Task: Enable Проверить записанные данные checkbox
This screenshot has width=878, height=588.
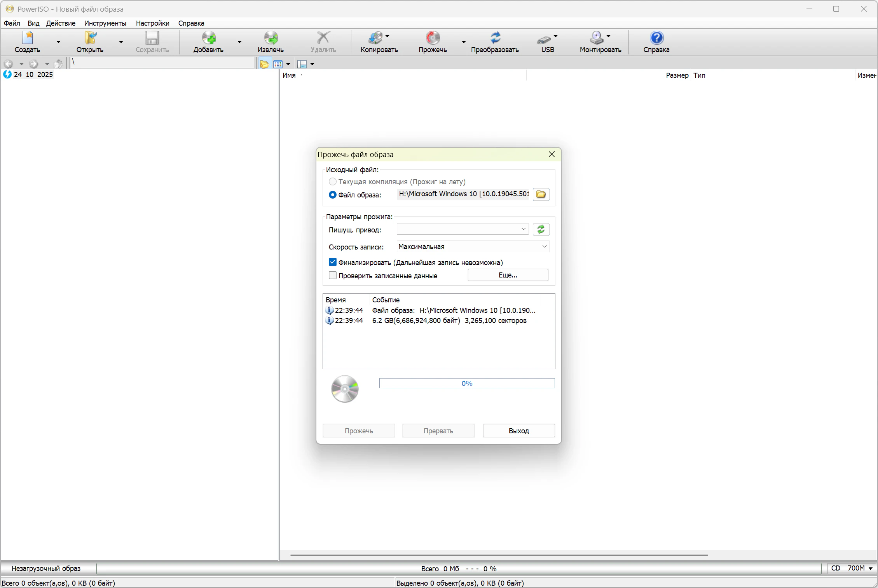Action: (333, 276)
